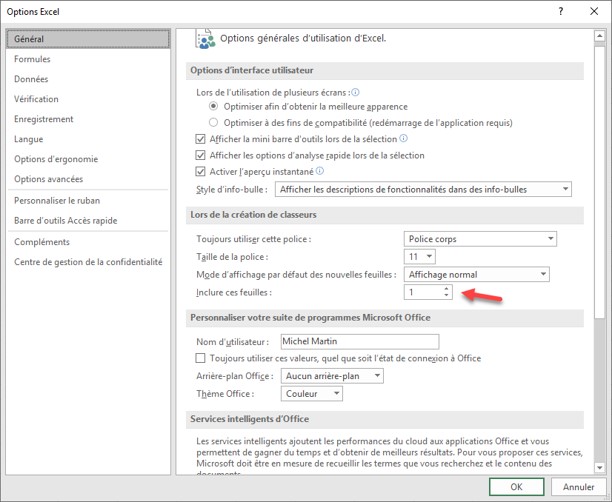Open the Police corps font dropdown
This screenshot has height=502, width=612.
point(480,239)
